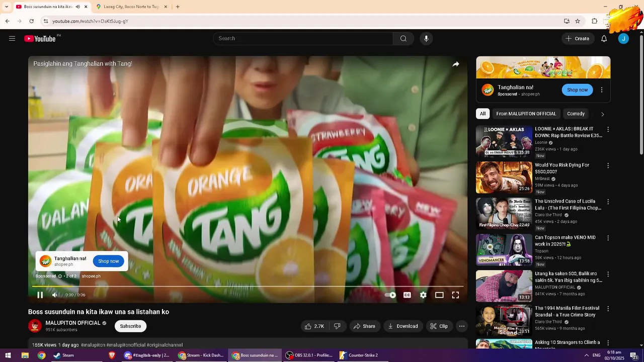The width and height of the screenshot is (644, 362).
Task: Create a clip with Clip button
Action: coord(439,326)
